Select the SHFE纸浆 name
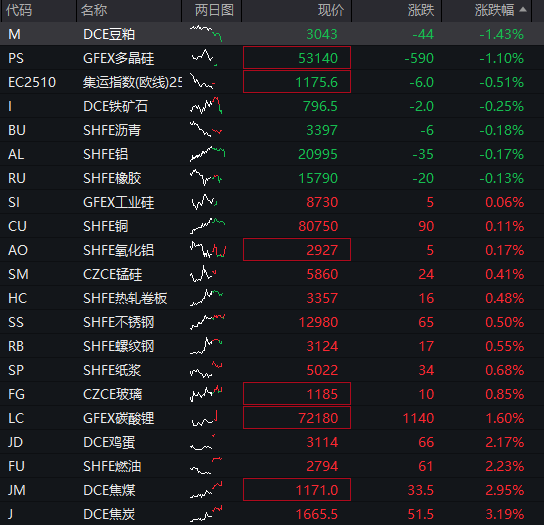Screen dimensions: 544x525 [112, 370]
